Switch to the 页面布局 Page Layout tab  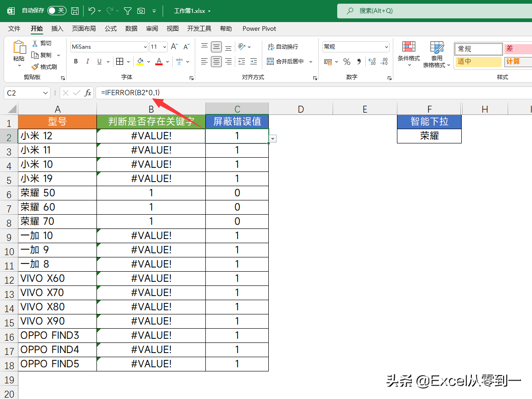click(84, 28)
